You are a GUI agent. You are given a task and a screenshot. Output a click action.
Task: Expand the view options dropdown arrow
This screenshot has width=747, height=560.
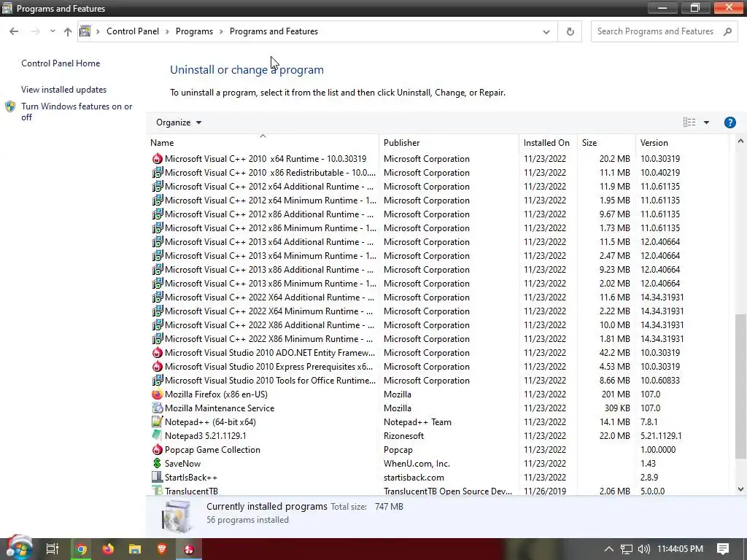706,122
